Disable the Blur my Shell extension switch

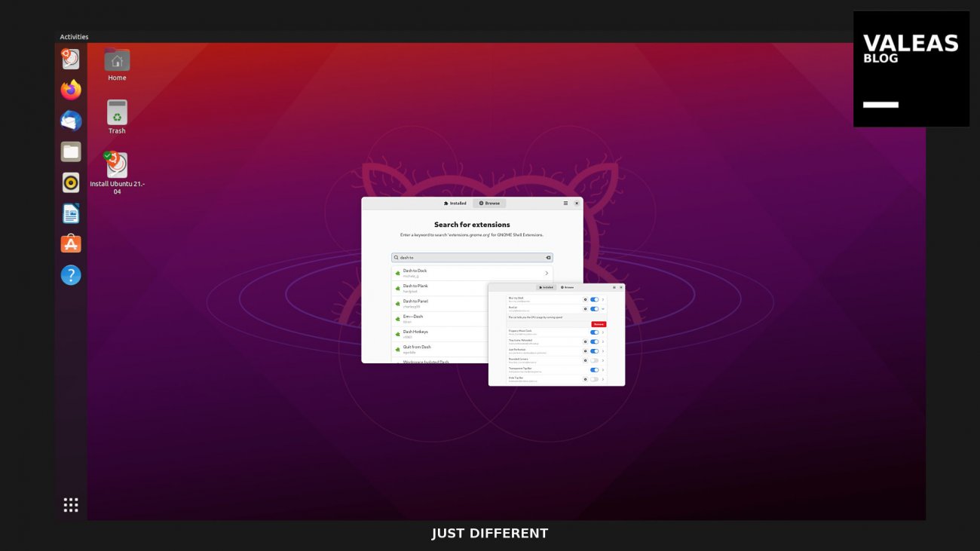[595, 299]
